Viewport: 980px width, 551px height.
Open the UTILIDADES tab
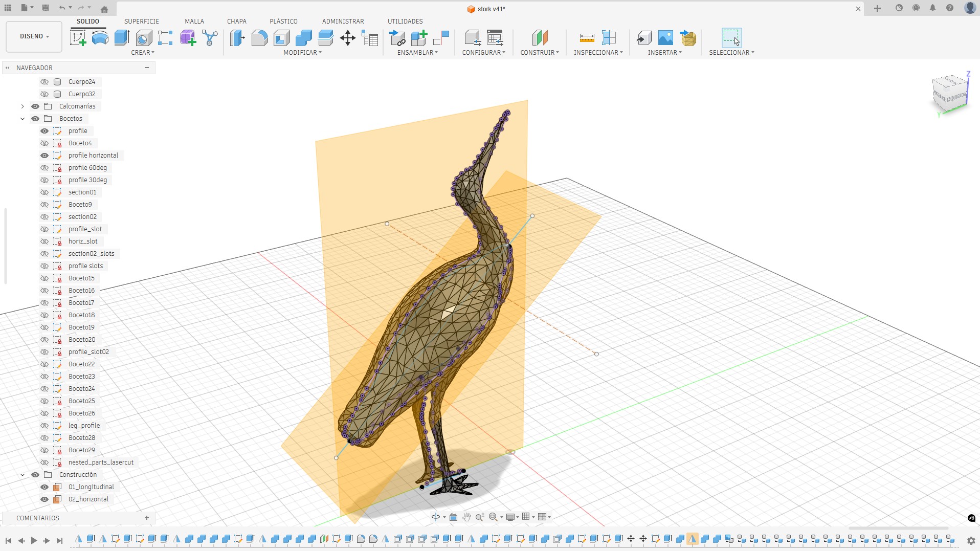tap(405, 21)
